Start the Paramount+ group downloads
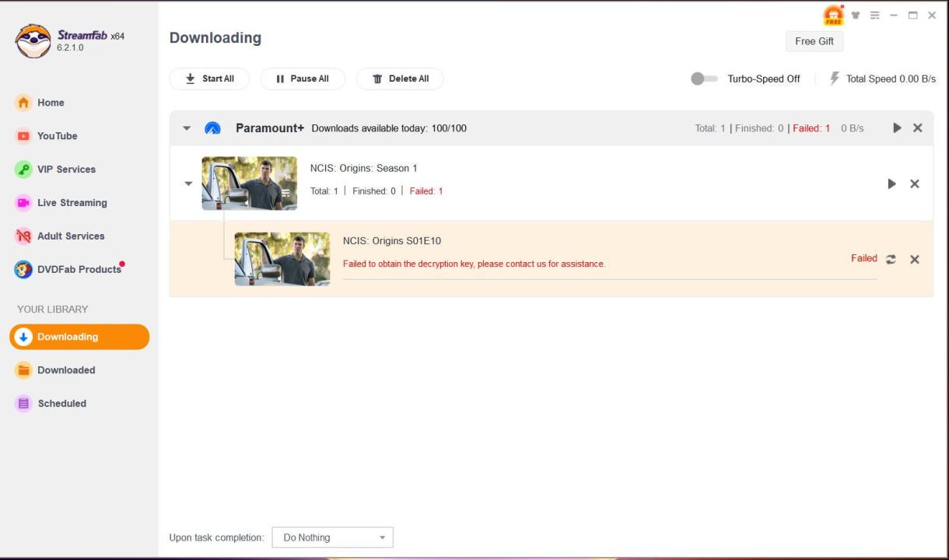This screenshot has height=560, width=949. point(897,128)
